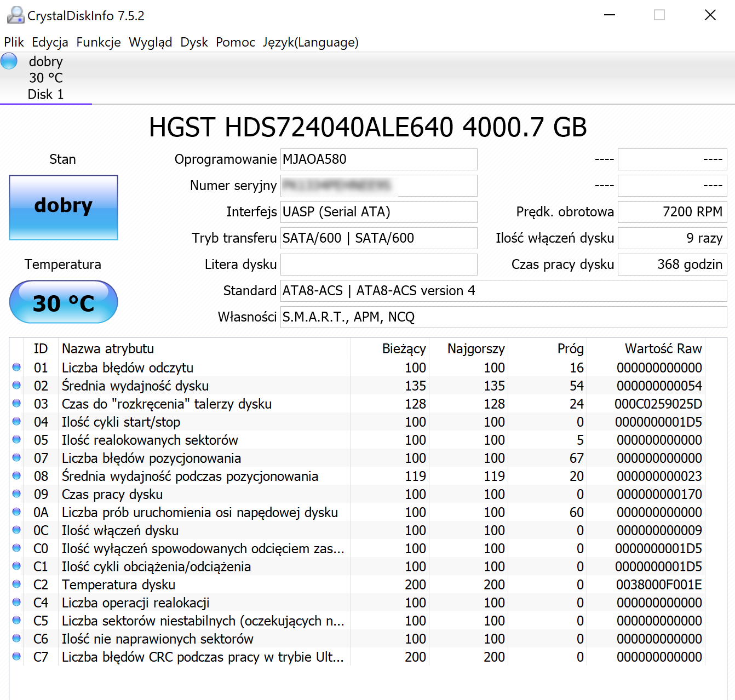The image size is (735, 700).
Task: Click raw value 000000000054
Action: tap(659, 386)
